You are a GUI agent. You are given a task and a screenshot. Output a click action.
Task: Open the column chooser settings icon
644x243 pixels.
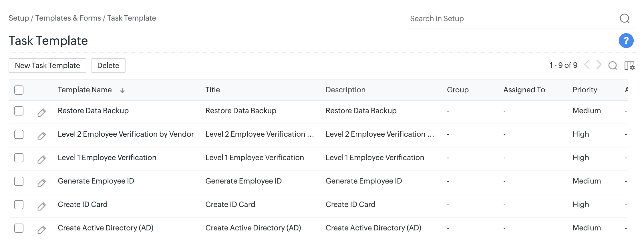[x=629, y=65]
